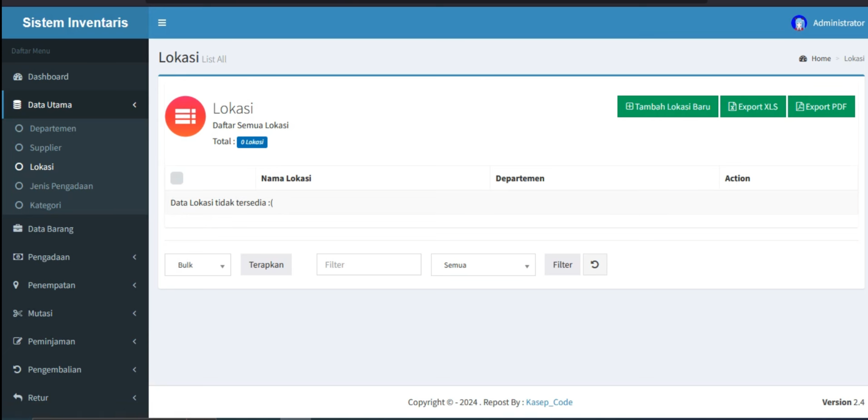Click the Pengadaan money icon
Image resolution: width=868 pixels, height=420 pixels.
click(x=18, y=256)
